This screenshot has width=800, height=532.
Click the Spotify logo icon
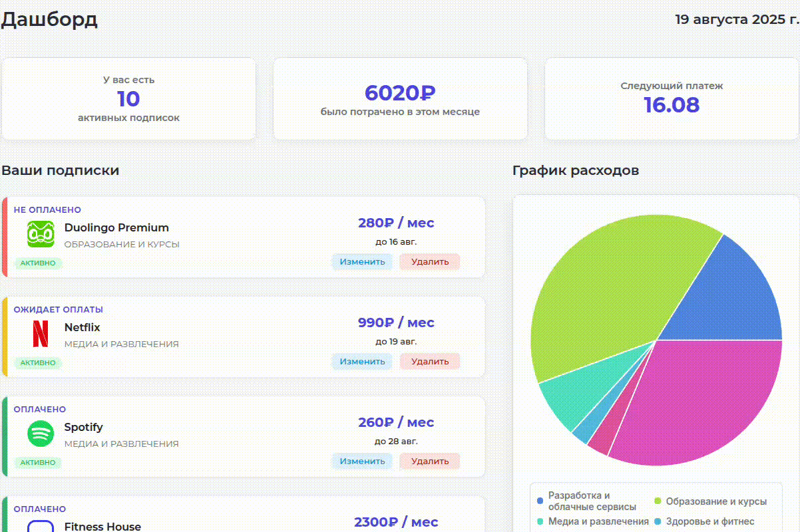(41, 434)
